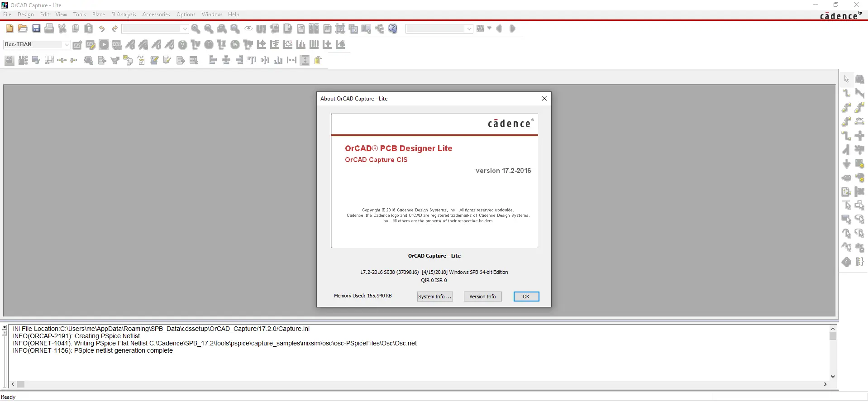Image resolution: width=868 pixels, height=402 pixels.
Task: Click the 'Memory Used: 165,940 KB' text
Action: [x=363, y=296]
